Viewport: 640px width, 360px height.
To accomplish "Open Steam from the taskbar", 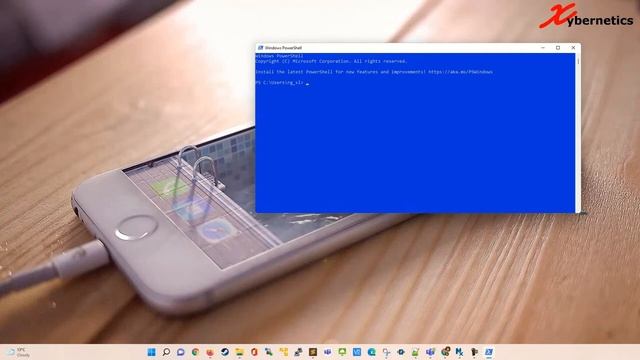I will [225, 352].
